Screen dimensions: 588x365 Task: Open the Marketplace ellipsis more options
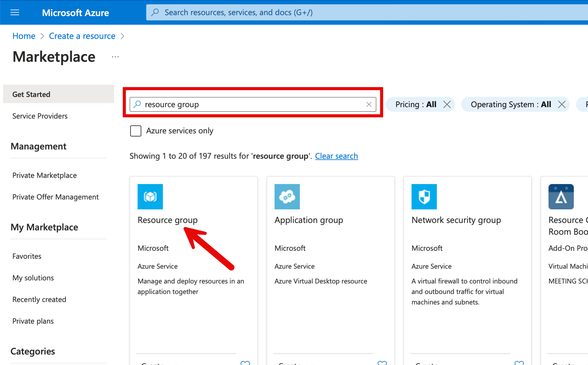[115, 57]
